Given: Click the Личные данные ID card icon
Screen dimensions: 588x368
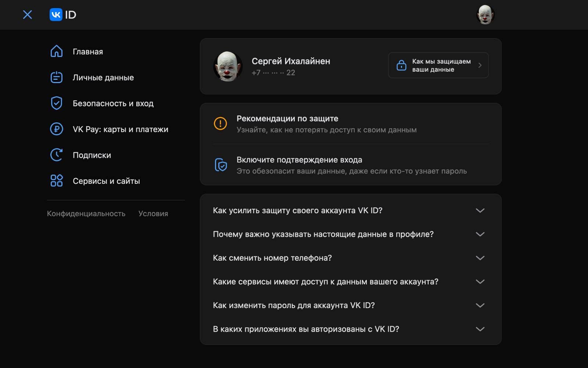Looking at the screenshot, I should click(56, 78).
